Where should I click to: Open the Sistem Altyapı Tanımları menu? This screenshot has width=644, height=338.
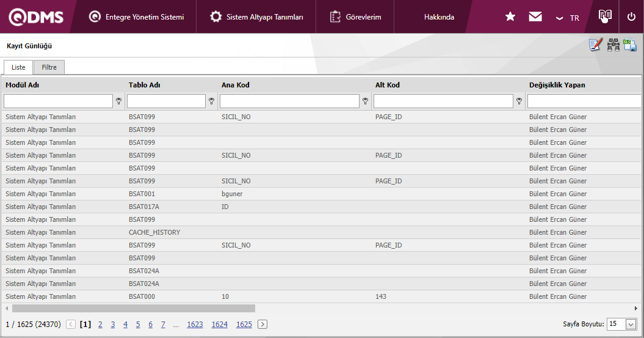256,17
